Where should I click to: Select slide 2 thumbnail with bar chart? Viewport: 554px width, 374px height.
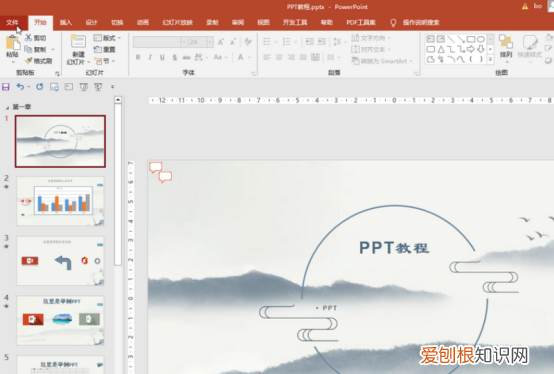[x=60, y=201]
